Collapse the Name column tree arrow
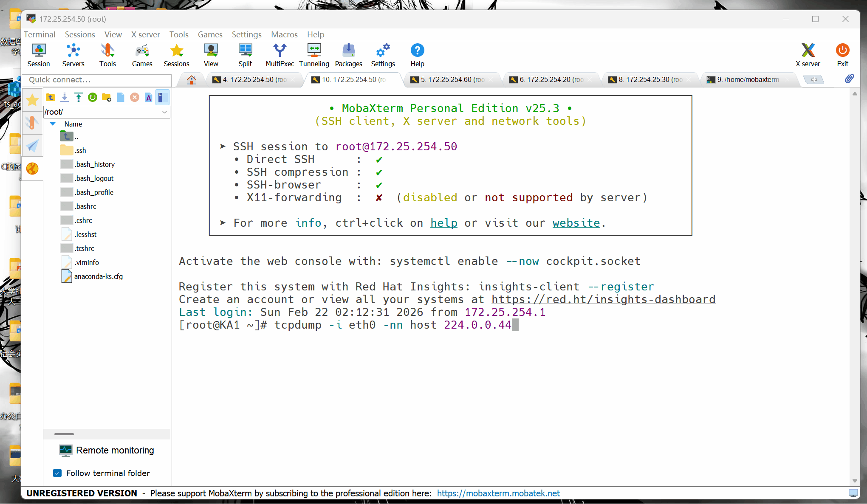The height and width of the screenshot is (504, 867). (x=53, y=124)
